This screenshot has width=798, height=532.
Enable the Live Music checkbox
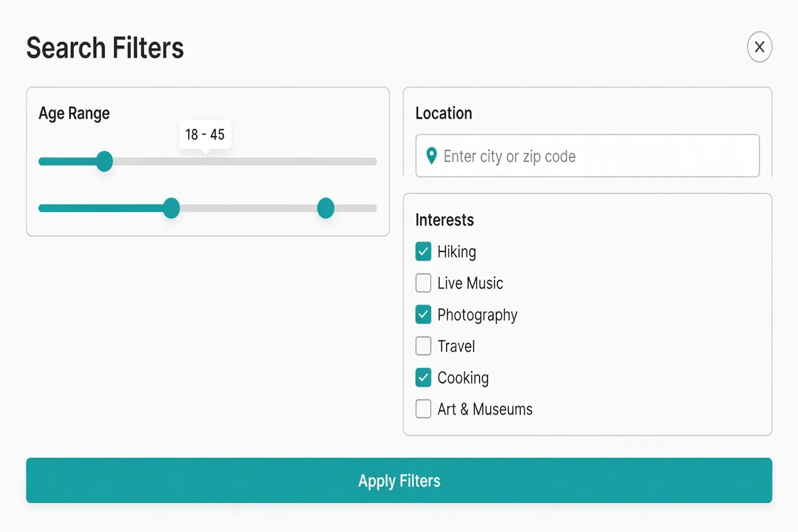point(423,283)
